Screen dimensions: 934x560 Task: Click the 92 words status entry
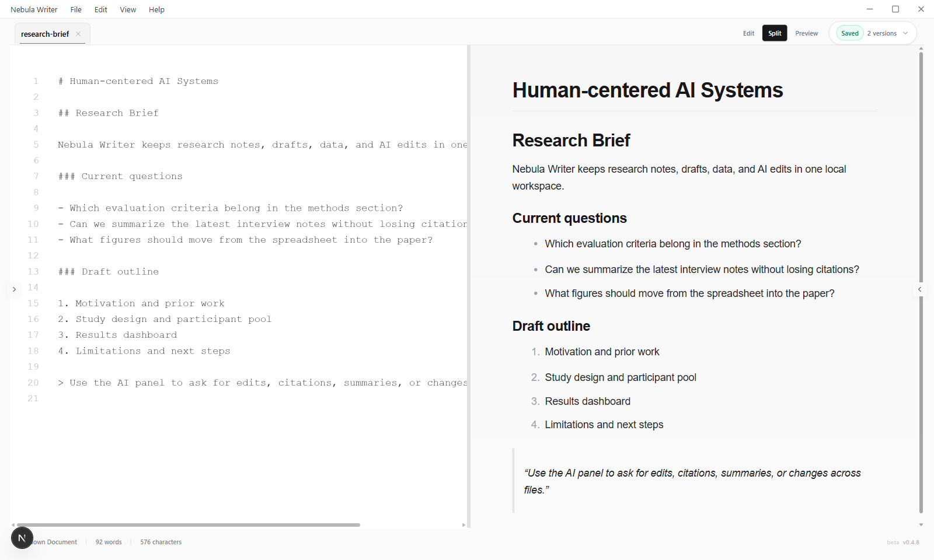click(109, 542)
